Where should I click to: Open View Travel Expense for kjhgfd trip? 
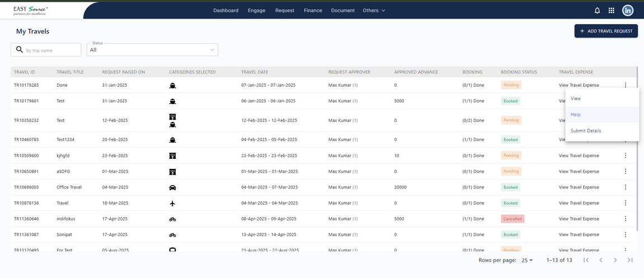coord(579,156)
